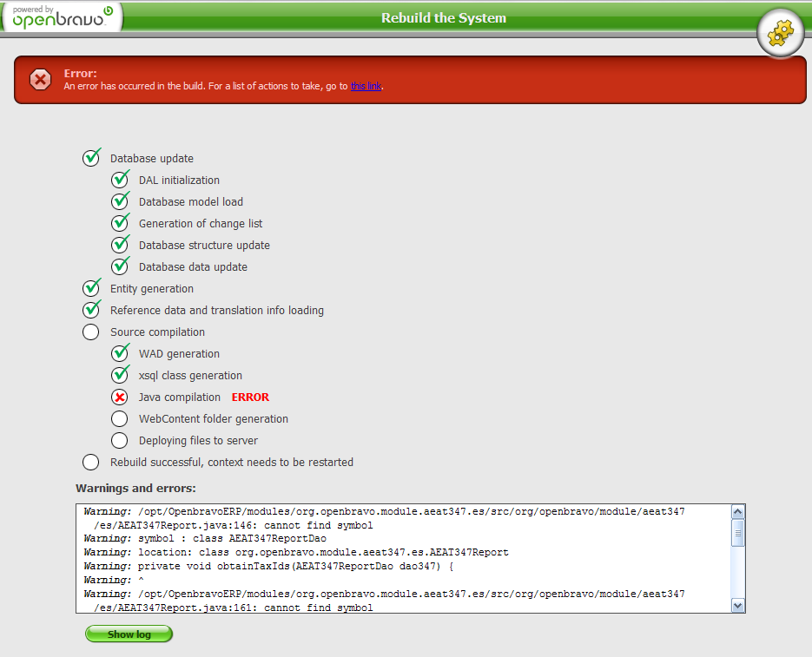812x657 pixels.
Task: Click the 'Warnings and errors:' heading
Action: coord(135,489)
